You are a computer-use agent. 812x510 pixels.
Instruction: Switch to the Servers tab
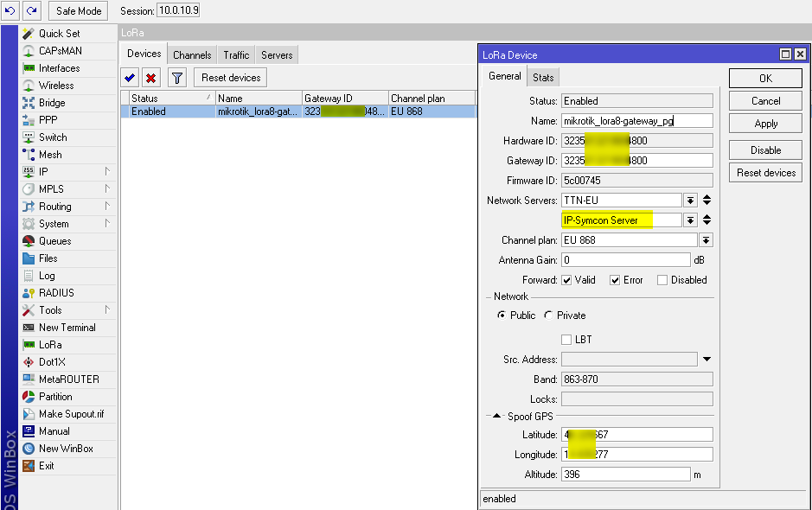click(x=277, y=54)
